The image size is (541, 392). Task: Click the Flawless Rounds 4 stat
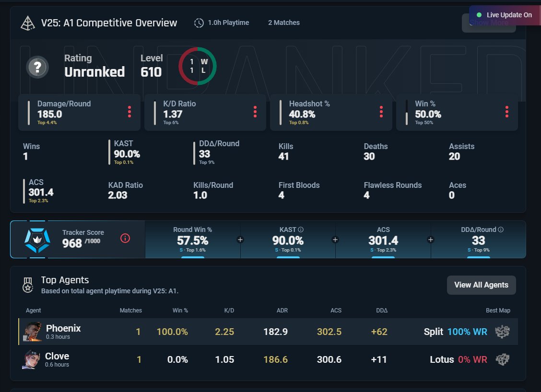[x=393, y=190]
